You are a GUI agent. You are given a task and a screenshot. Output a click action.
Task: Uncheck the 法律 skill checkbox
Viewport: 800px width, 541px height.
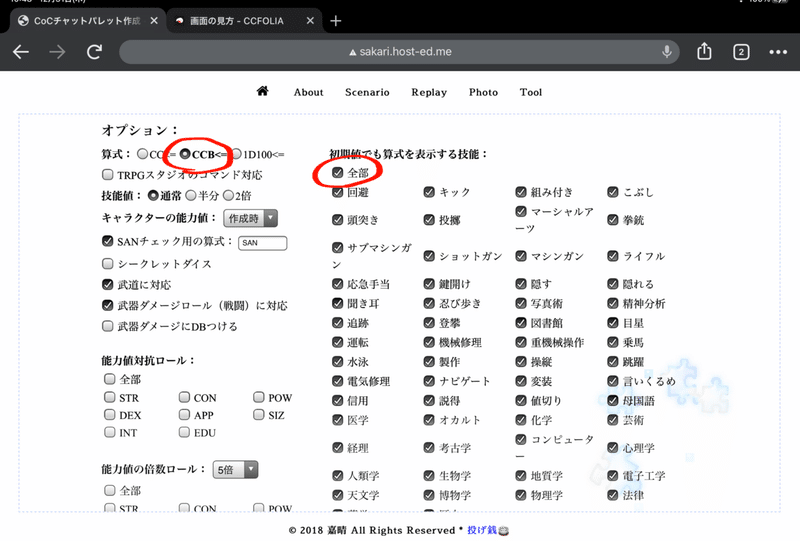point(613,495)
